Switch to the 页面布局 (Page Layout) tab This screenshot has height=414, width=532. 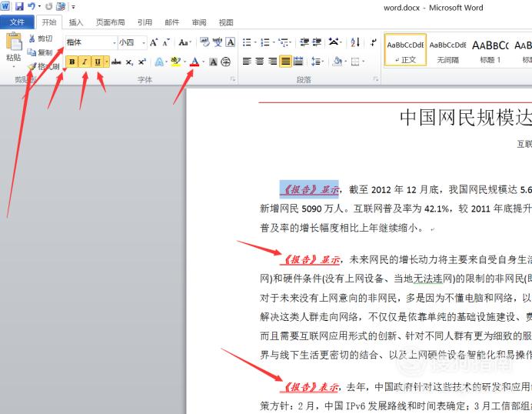(110, 22)
